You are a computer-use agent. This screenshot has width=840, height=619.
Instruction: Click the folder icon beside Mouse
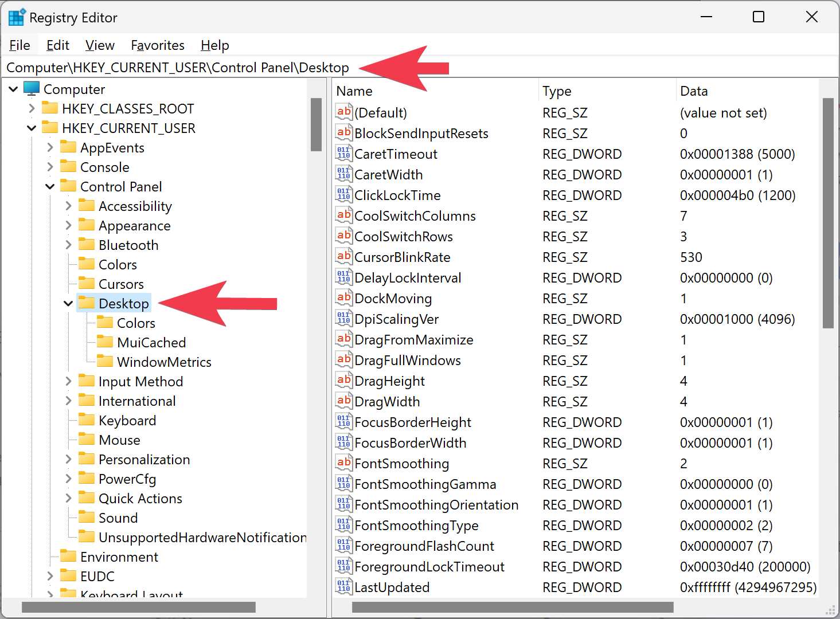pyautogui.click(x=87, y=439)
